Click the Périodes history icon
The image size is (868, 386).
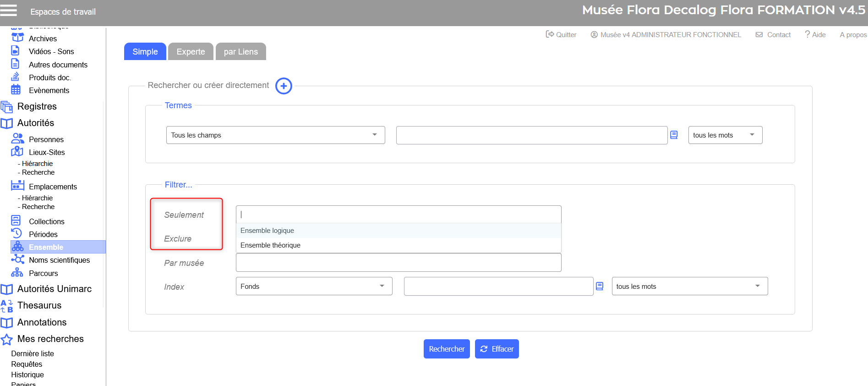coord(16,234)
